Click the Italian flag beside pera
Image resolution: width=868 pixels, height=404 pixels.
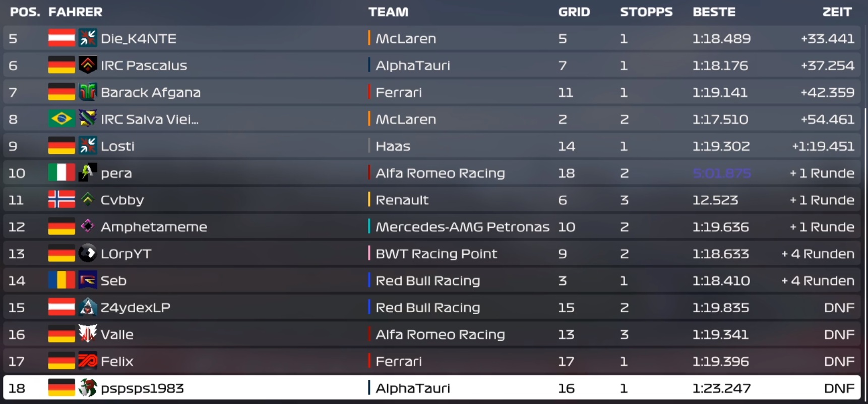[x=61, y=173]
